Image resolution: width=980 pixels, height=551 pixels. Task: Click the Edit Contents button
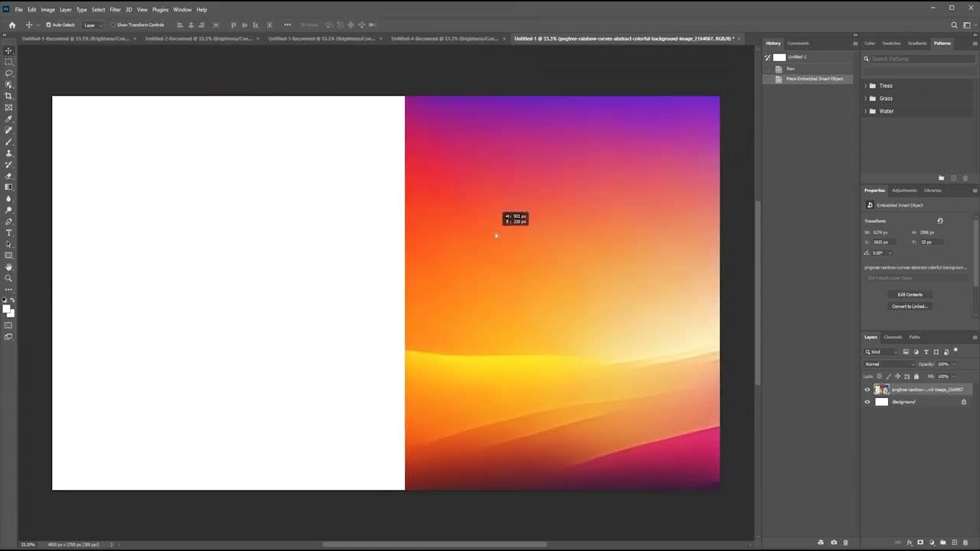(910, 295)
